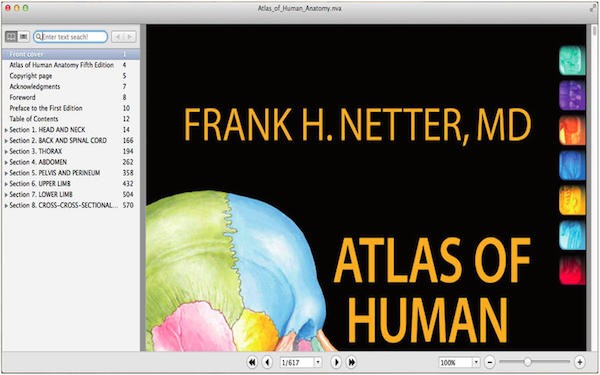Image resolution: width=600 pixels, height=375 pixels.
Task: Select the Section 4. ABDOMEN label
Action: click(38, 162)
